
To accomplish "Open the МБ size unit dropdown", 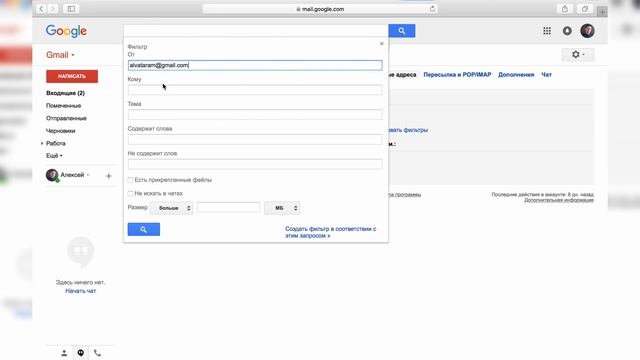I will (282, 208).
